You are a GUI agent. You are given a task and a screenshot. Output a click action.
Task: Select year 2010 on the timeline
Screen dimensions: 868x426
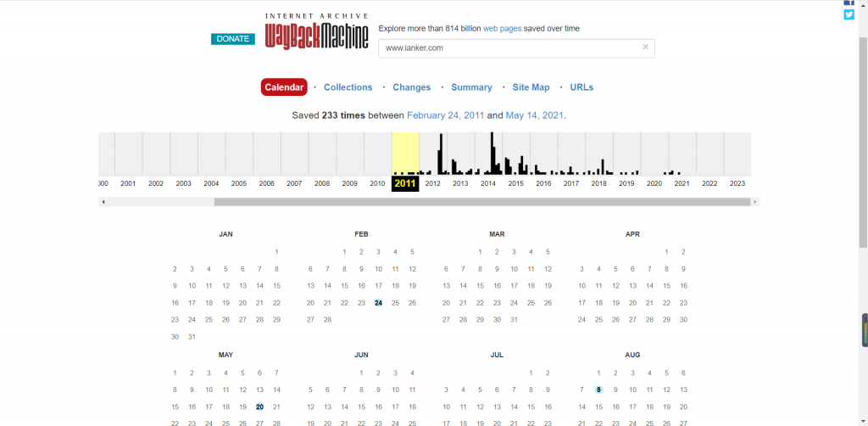click(x=377, y=183)
